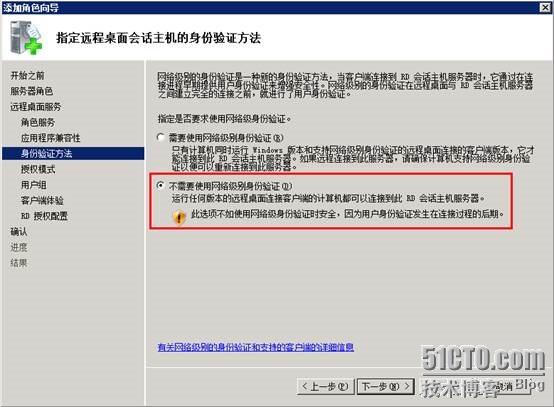This screenshot has width=554, height=407.
Task: Open 服务器角色 in the sidebar
Action: pos(32,91)
